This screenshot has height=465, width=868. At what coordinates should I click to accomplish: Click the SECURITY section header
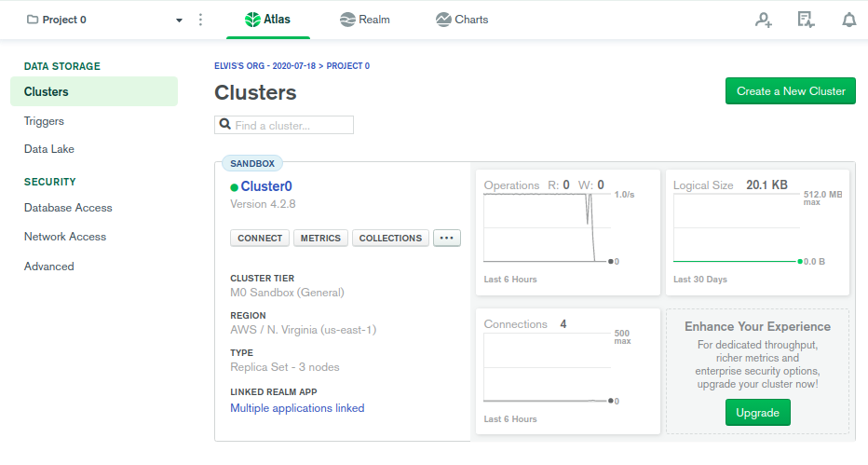click(49, 182)
